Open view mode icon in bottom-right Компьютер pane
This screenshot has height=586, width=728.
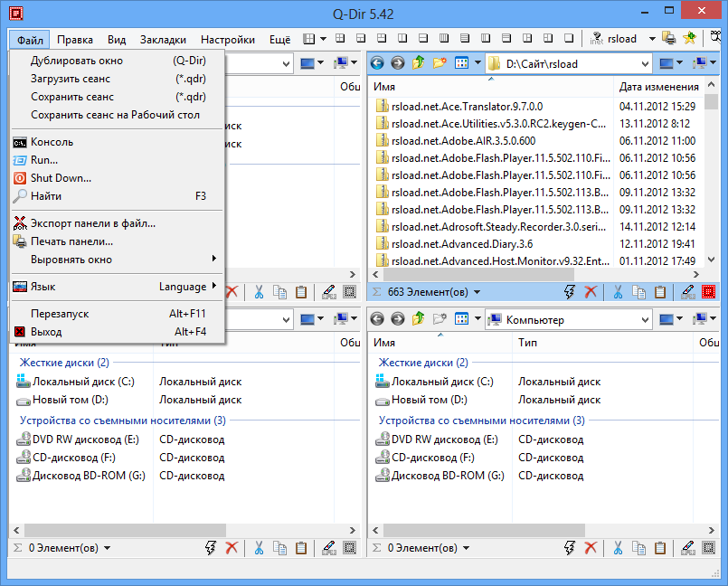[461, 318]
